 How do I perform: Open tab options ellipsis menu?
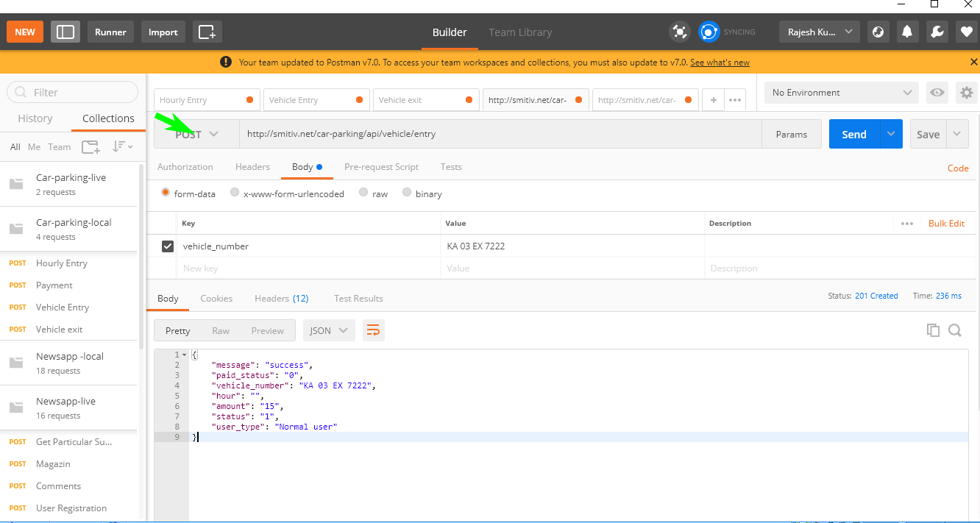(x=735, y=100)
